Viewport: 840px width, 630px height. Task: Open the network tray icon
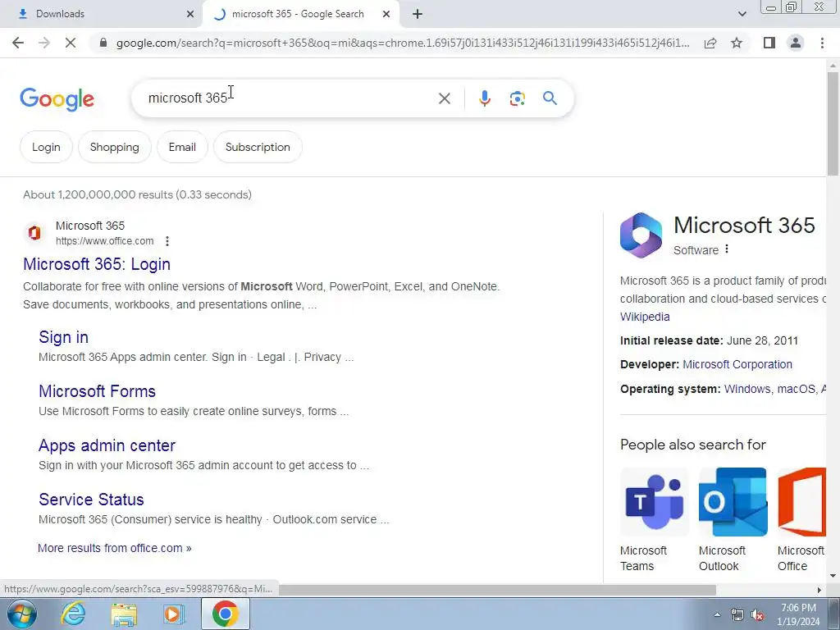[x=737, y=615]
